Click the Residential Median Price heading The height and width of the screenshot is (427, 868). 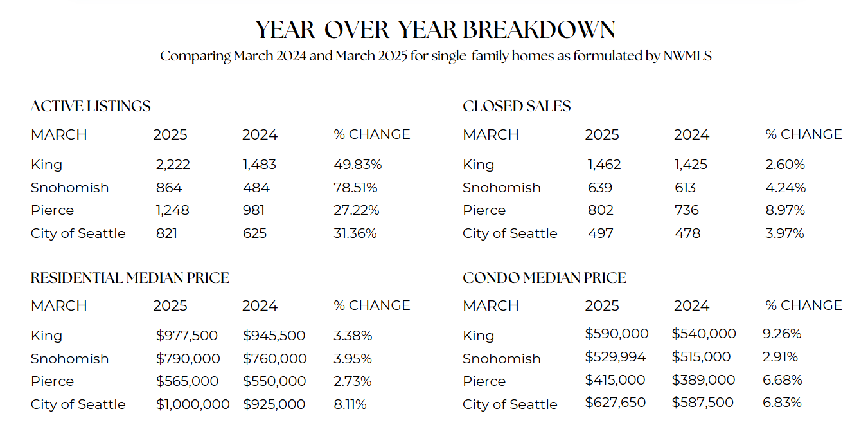click(130, 278)
